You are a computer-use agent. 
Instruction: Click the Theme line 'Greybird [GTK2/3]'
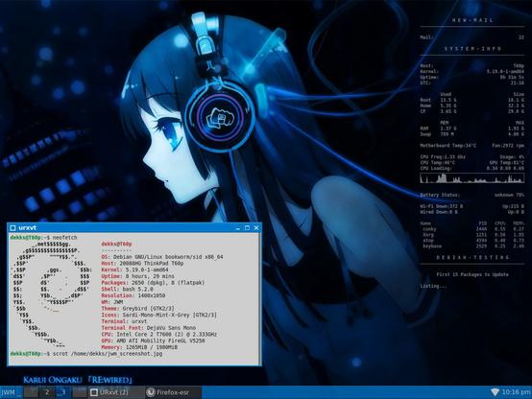(x=137, y=309)
